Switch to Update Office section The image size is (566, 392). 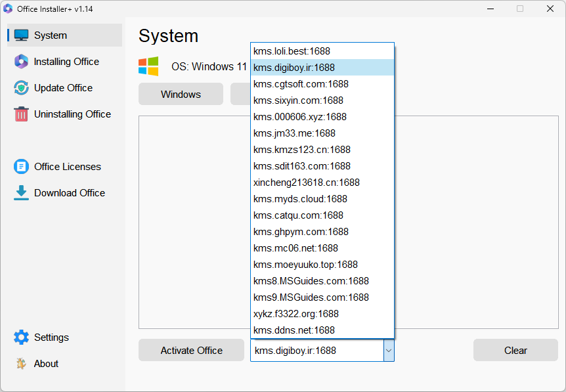(63, 88)
